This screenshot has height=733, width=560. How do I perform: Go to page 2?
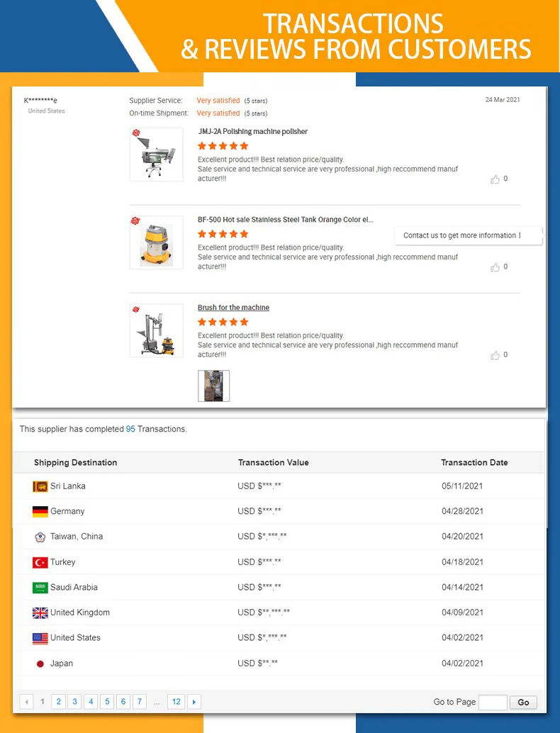(x=58, y=702)
